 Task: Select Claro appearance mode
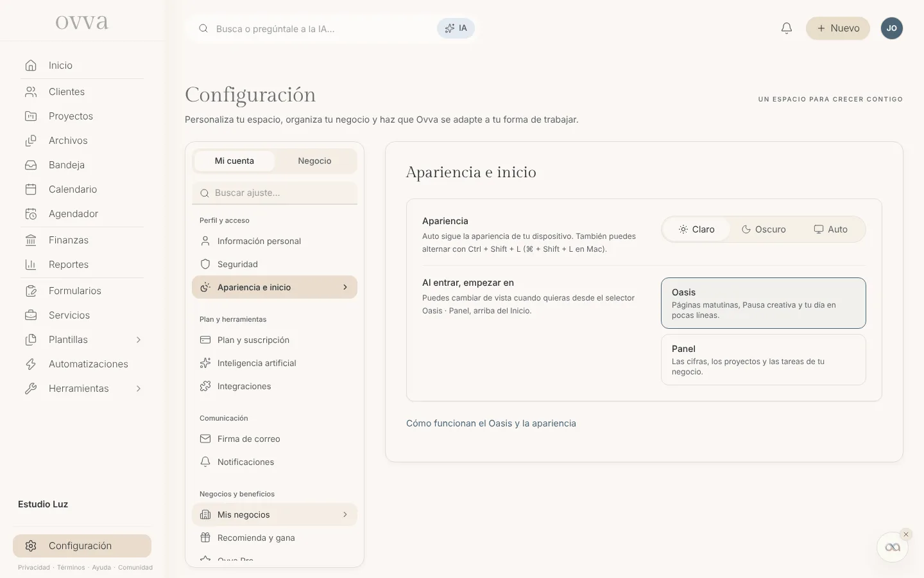696,229
